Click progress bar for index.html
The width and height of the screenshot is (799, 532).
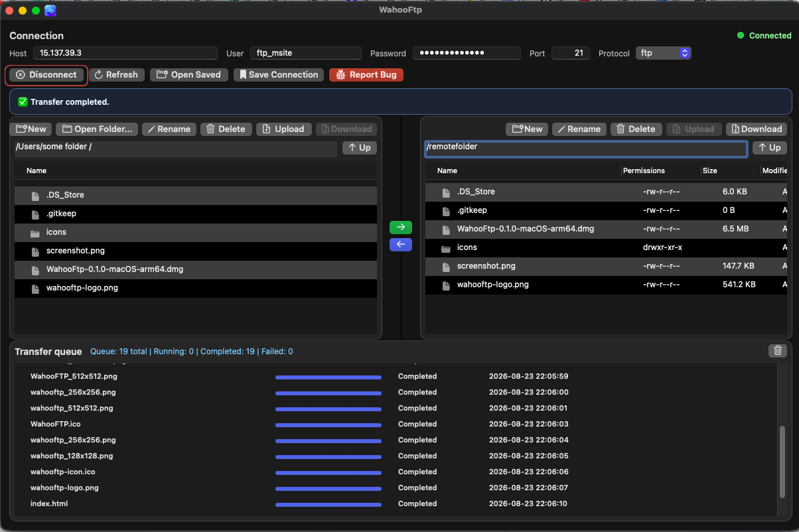328,504
